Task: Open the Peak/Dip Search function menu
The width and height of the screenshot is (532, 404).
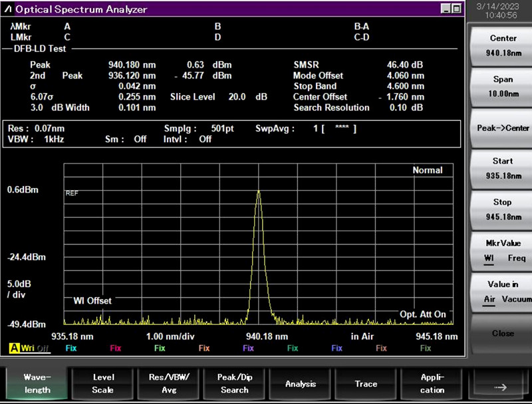Action: [235, 383]
